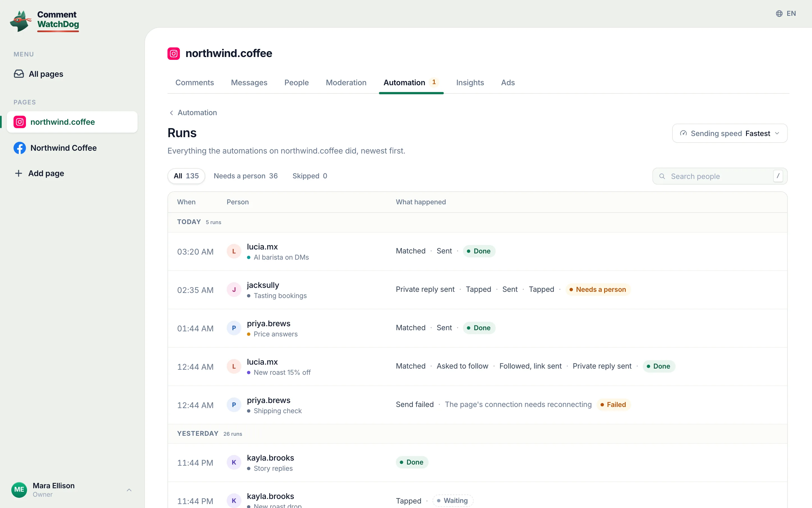Open the Ads tab
Image resolution: width=812 pixels, height=508 pixels.
508,83
